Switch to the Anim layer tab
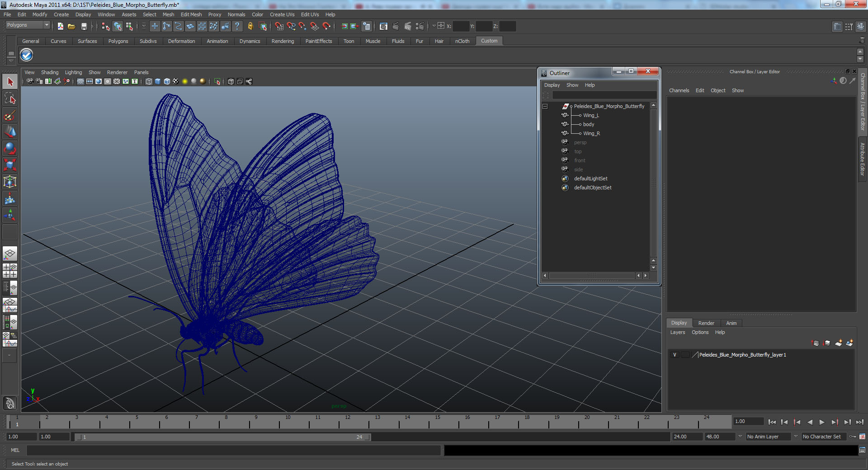This screenshot has height=470, width=868. click(731, 323)
